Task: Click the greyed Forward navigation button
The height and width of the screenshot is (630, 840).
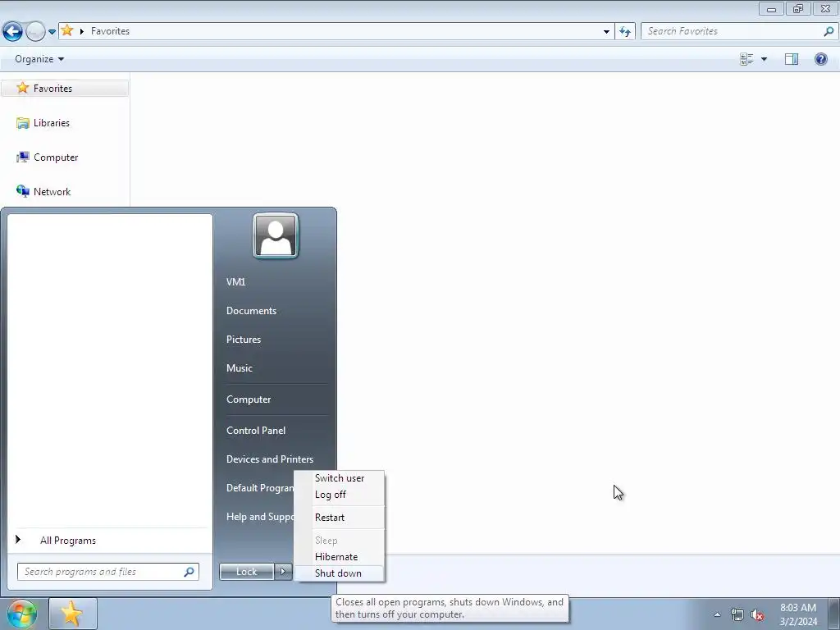Action: coord(35,31)
